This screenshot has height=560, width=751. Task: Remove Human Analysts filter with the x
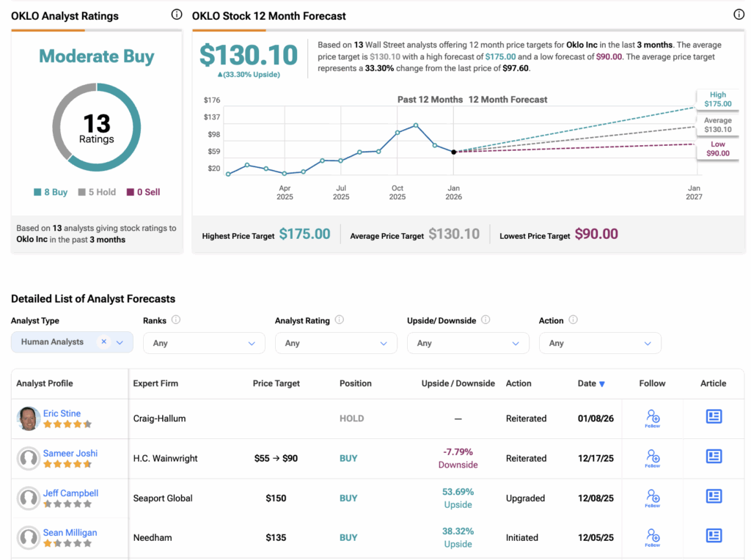[104, 342]
